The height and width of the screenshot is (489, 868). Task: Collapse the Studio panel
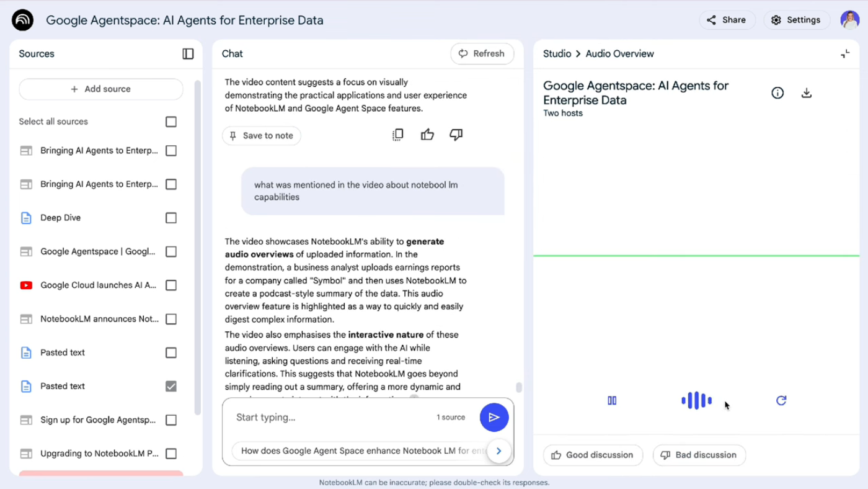[x=845, y=54]
